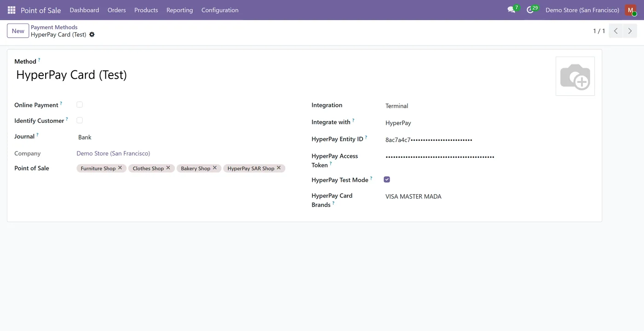The width and height of the screenshot is (644, 331).
Task: Open the Configuration menu
Action: point(220,10)
